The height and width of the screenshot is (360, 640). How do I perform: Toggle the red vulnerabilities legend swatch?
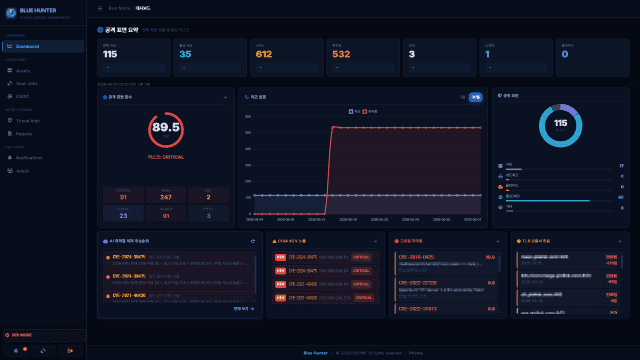click(364, 111)
